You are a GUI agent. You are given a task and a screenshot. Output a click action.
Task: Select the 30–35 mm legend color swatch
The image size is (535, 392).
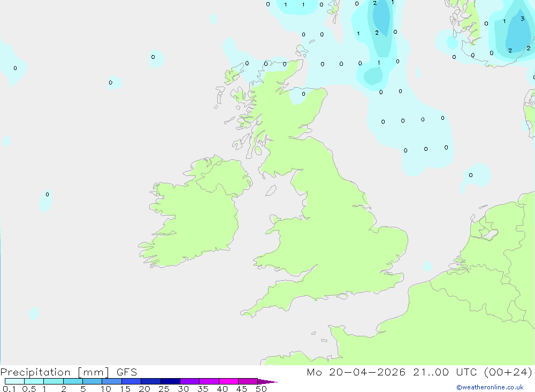coord(190,381)
